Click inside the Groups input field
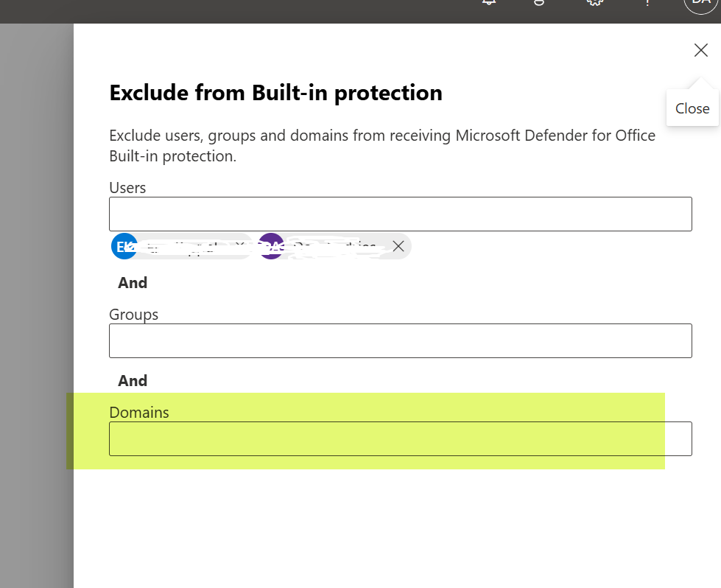The height and width of the screenshot is (588, 721). pos(400,340)
